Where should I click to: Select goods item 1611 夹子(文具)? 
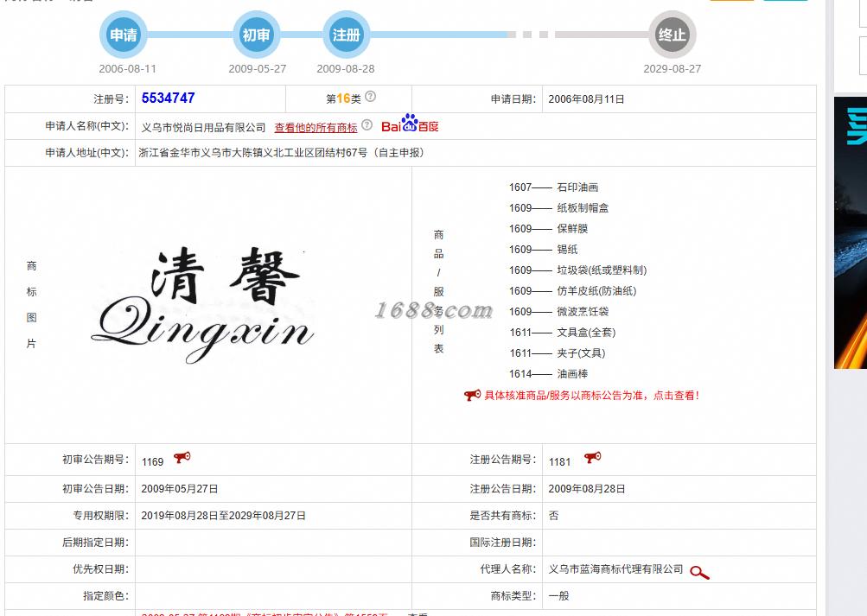[558, 353]
